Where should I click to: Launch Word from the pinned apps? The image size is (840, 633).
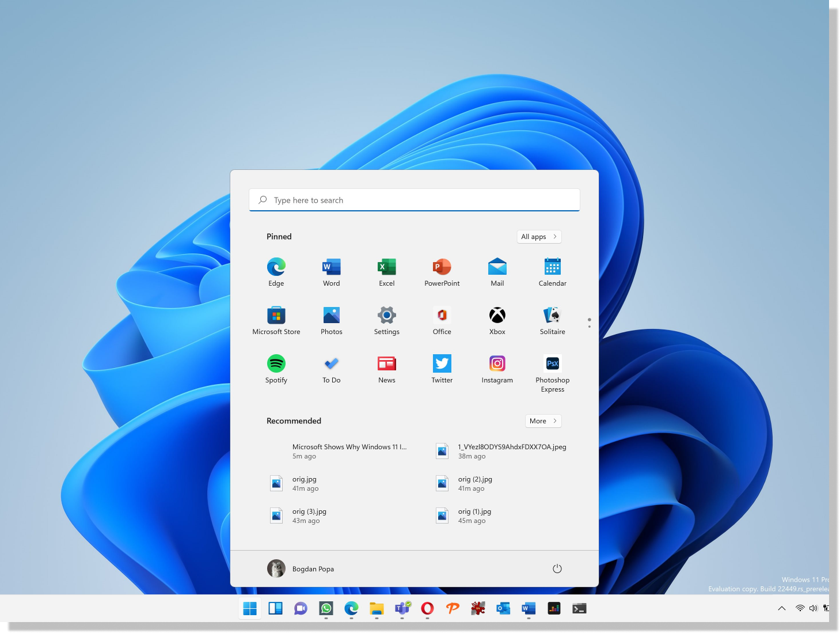332,272
